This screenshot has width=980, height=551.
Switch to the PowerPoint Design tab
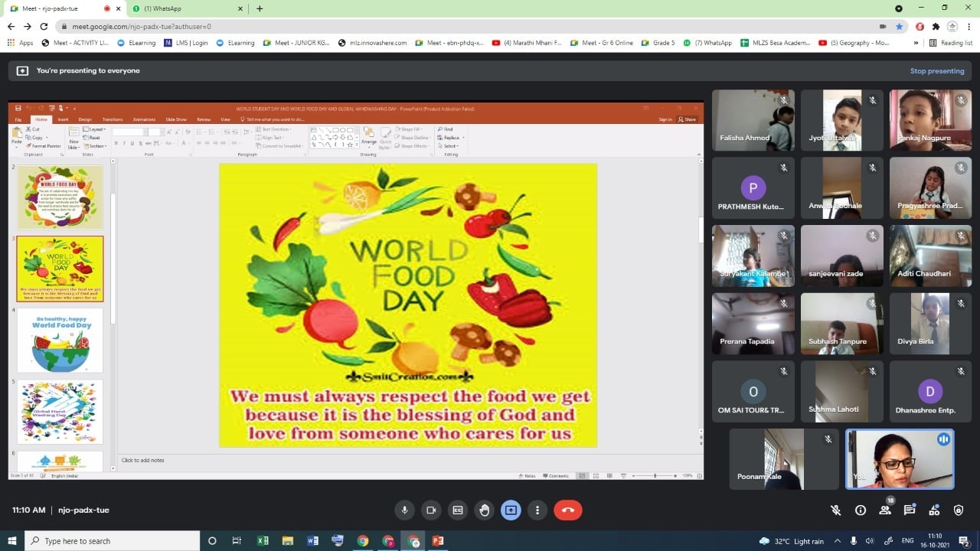tap(85, 119)
